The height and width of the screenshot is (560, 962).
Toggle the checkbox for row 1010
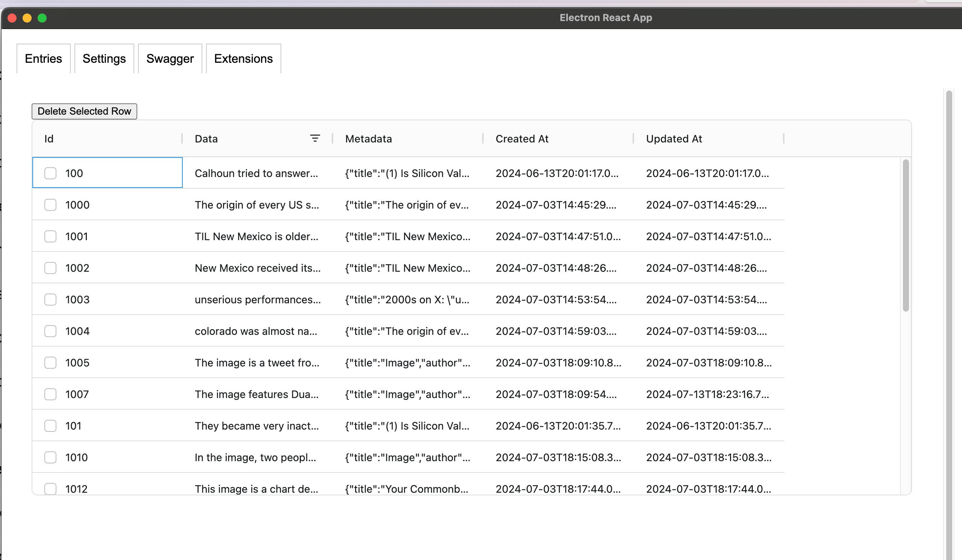[50, 457]
